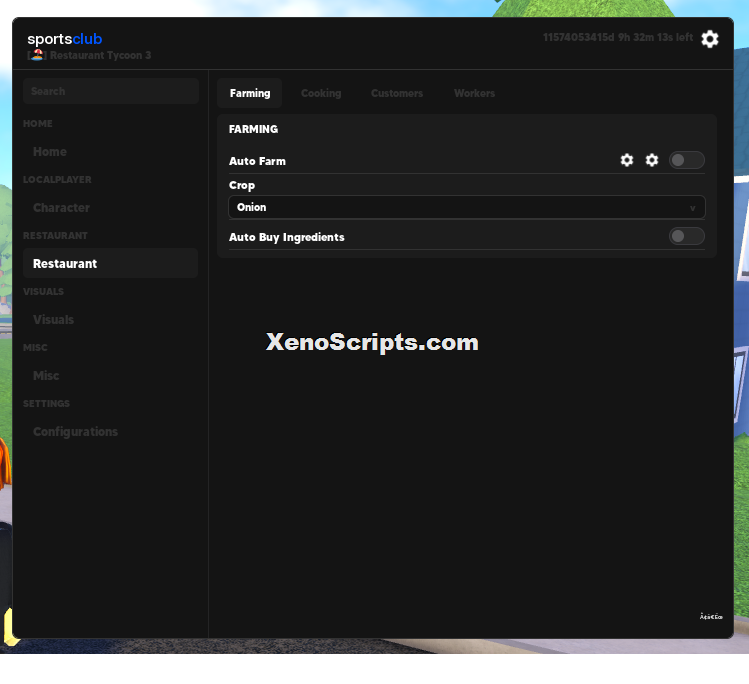
Task: Click the beach icon before Restaurant Tycoon 3
Action: click(37, 55)
